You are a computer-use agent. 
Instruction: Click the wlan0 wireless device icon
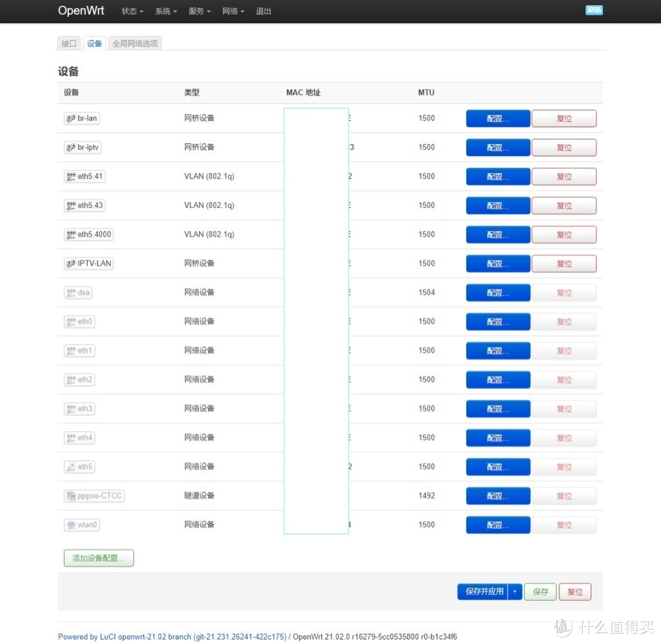pos(70,525)
